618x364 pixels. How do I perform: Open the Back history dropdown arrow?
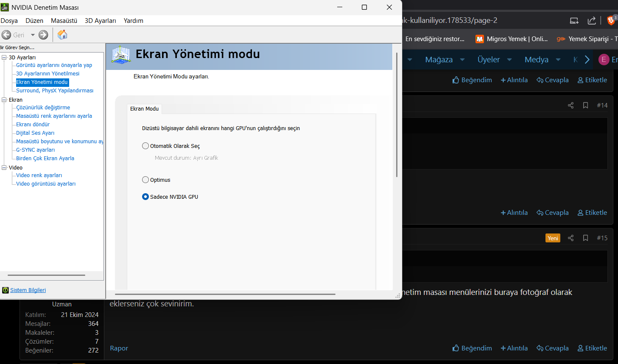[33, 35]
